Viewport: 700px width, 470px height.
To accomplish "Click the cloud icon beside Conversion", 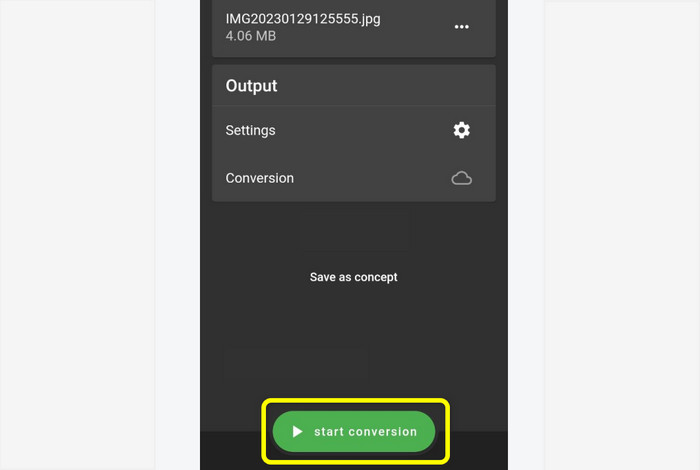I will pyautogui.click(x=462, y=178).
